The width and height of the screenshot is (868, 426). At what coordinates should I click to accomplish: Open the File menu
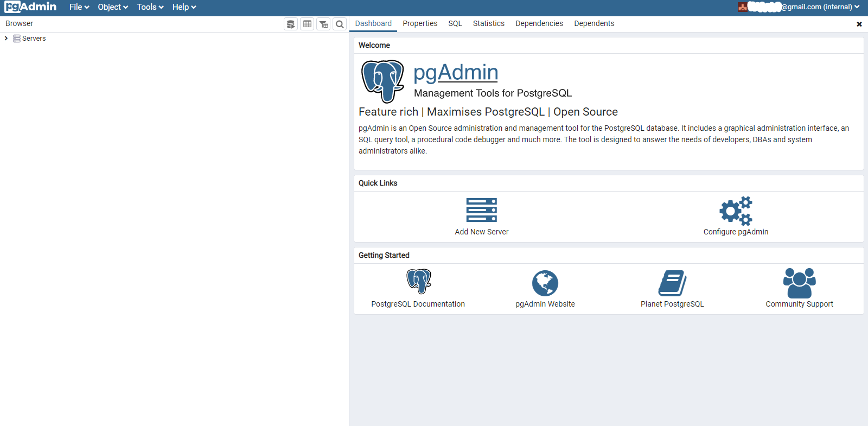[x=79, y=7]
